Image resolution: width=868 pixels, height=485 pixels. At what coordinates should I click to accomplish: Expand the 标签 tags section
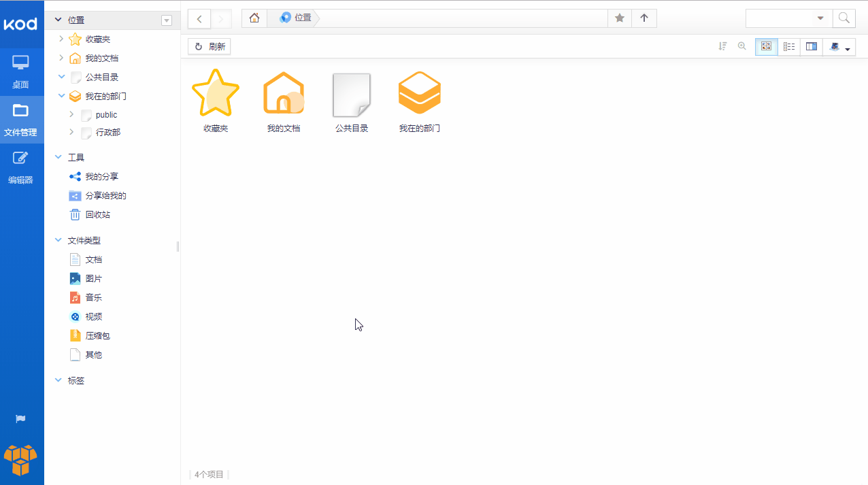tap(58, 380)
